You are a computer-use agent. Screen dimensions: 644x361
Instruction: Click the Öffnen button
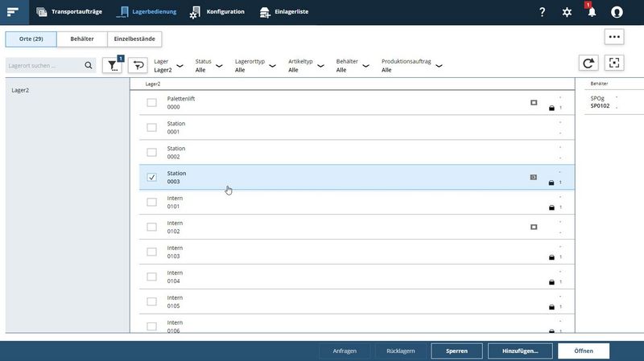(583, 351)
